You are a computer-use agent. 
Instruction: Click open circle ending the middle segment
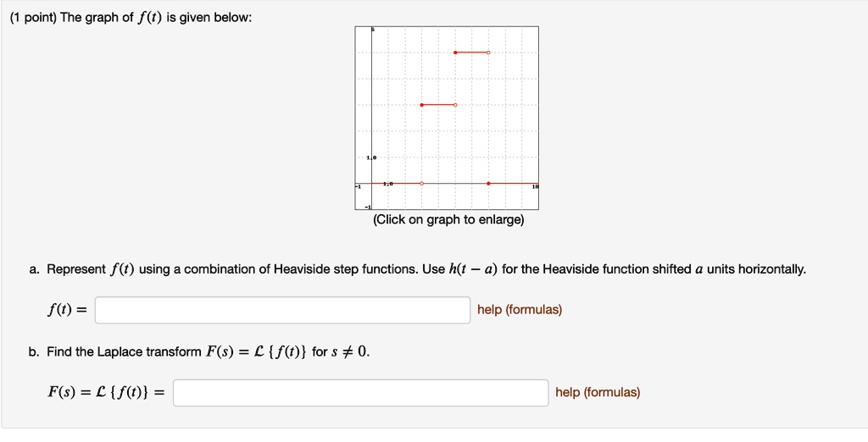pos(455,105)
